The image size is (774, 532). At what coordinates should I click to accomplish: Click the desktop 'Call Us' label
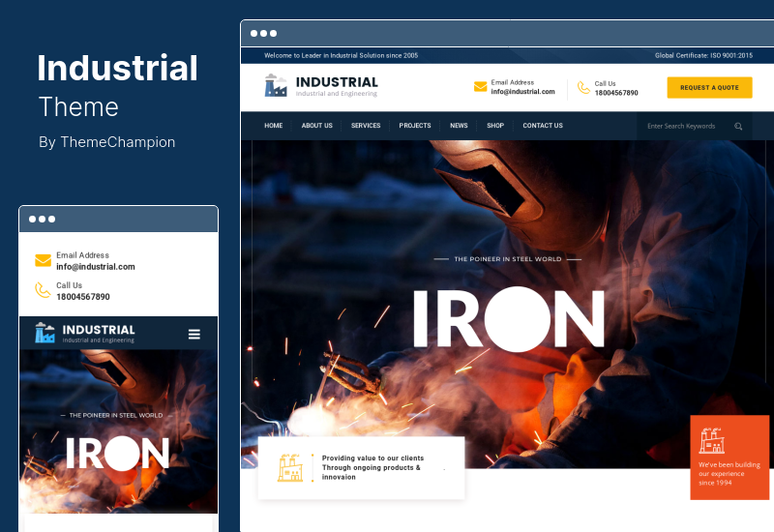[606, 83]
